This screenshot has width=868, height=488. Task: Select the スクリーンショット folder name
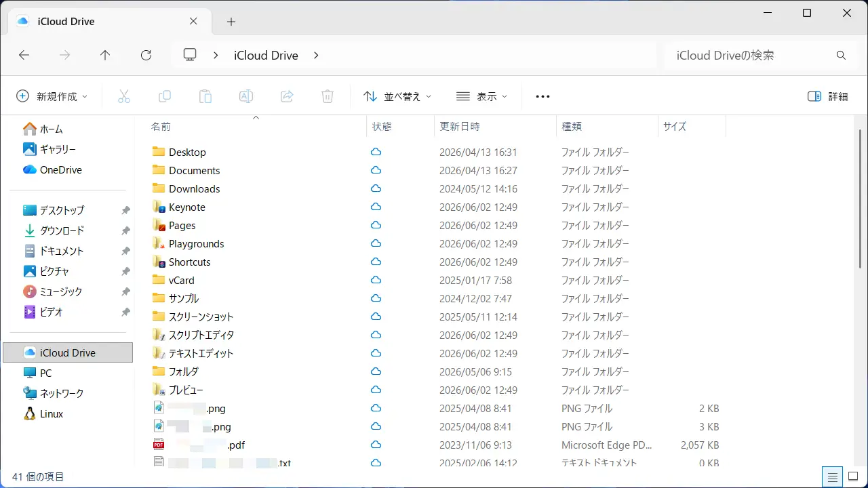pyautogui.click(x=201, y=317)
